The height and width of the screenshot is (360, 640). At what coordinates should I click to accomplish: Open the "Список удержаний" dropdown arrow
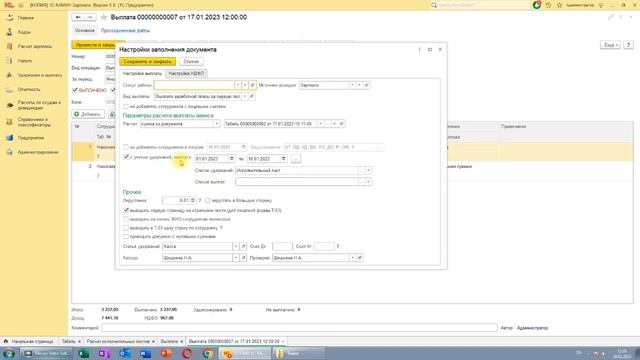368,170
